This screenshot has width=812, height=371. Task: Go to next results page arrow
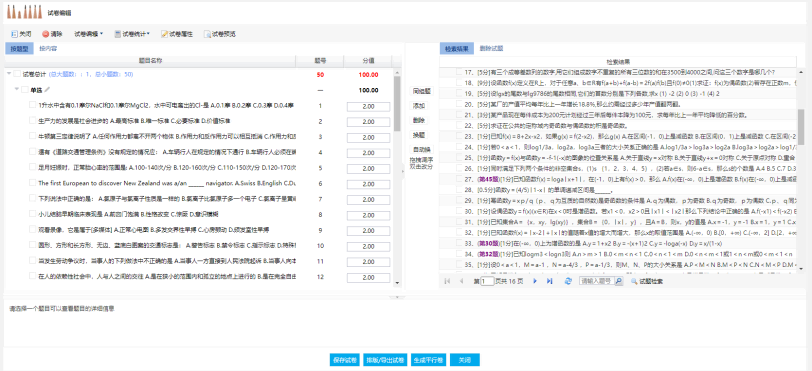535,281
